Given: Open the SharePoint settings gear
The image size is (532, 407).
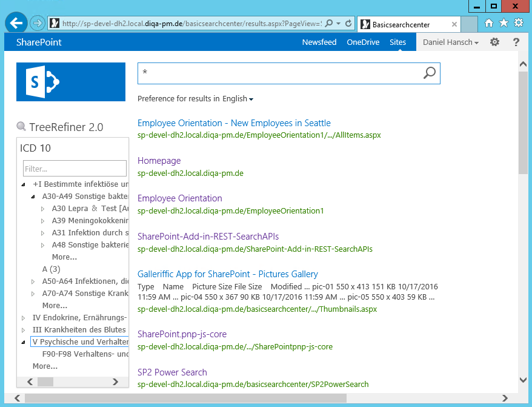Looking at the screenshot, I should (494, 42).
